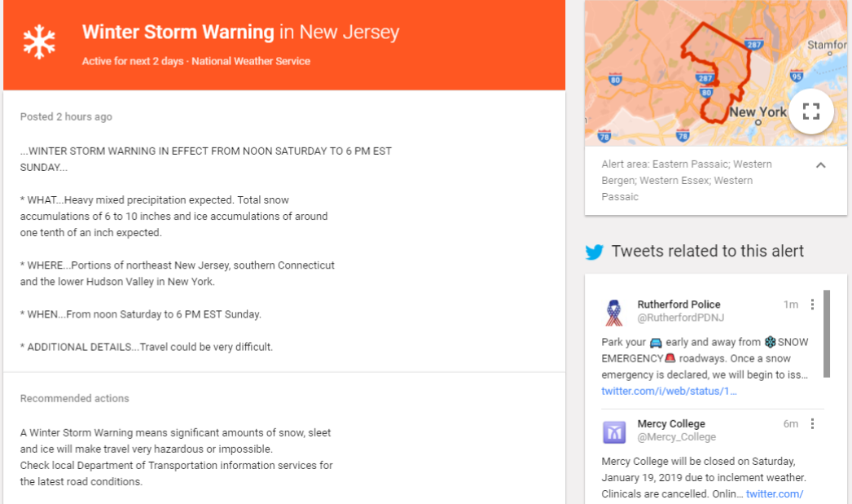Click the New York label on map
The image size is (852, 504).
[758, 112]
